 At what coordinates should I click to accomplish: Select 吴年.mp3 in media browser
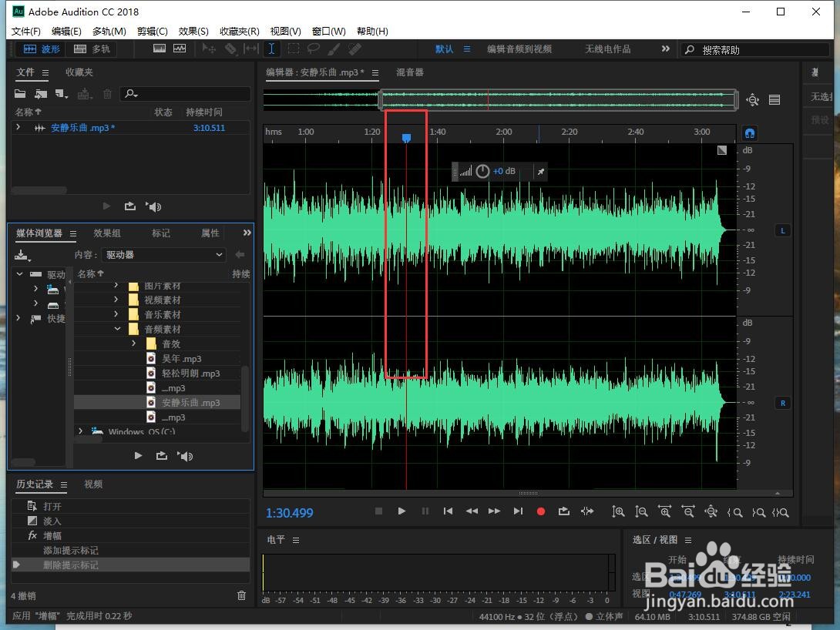(x=182, y=359)
